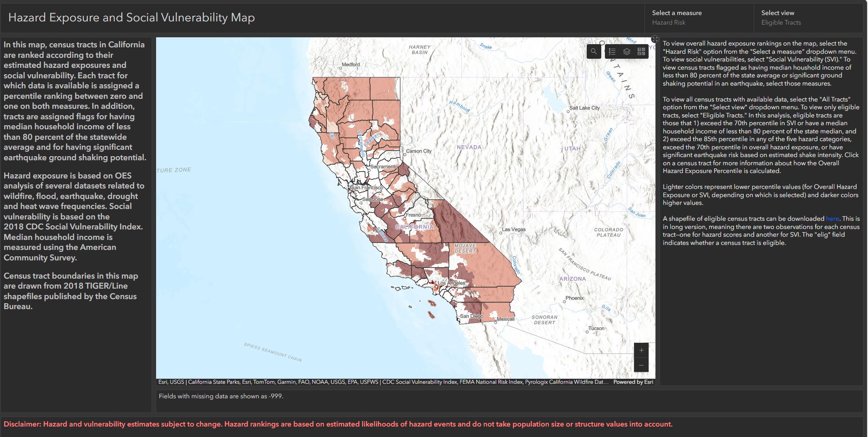Open the "Select view" dropdown

[808, 18]
